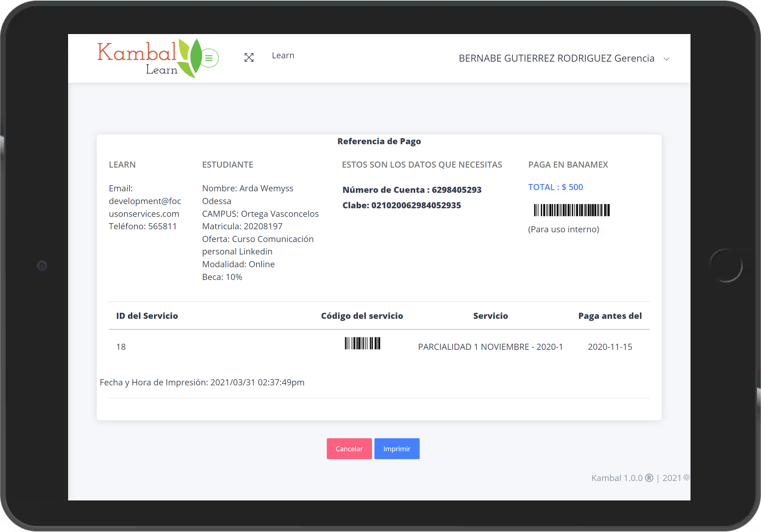The image size is (761, 532).
Task: Click the Banamex payment barcode
Action: (x=572, y=210)
